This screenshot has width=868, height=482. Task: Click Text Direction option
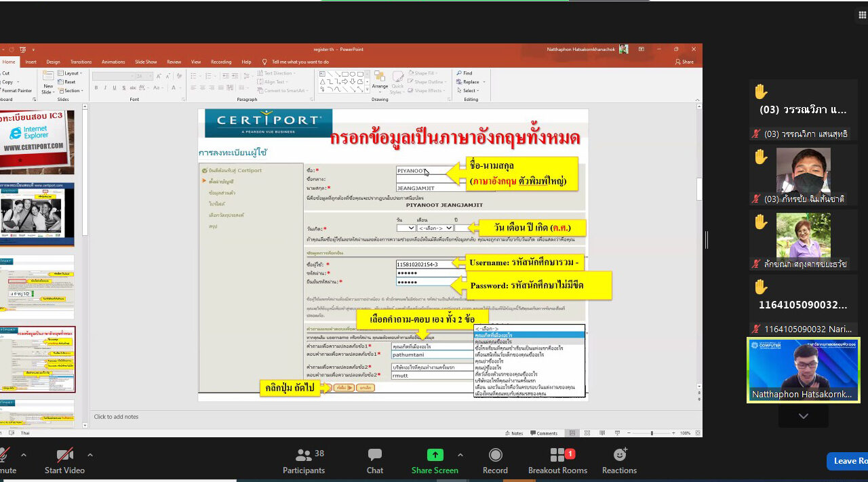click(x=276, y=73)
